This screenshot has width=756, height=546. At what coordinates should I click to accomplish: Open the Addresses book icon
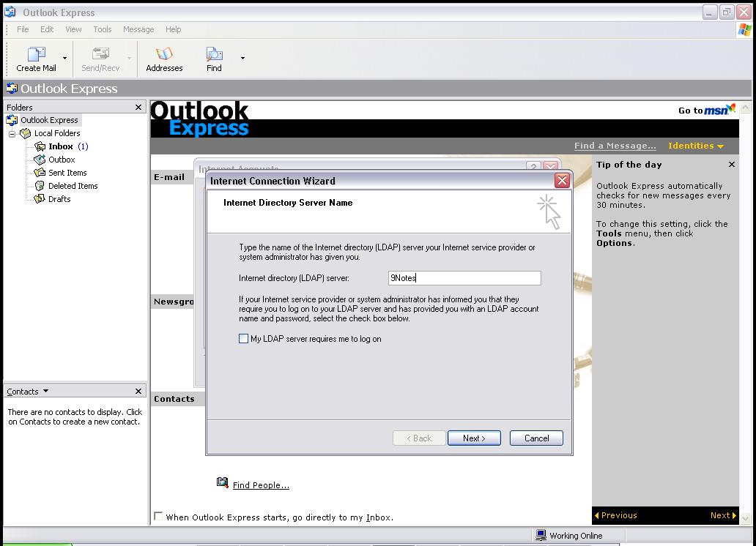click(x=164, y=53)
